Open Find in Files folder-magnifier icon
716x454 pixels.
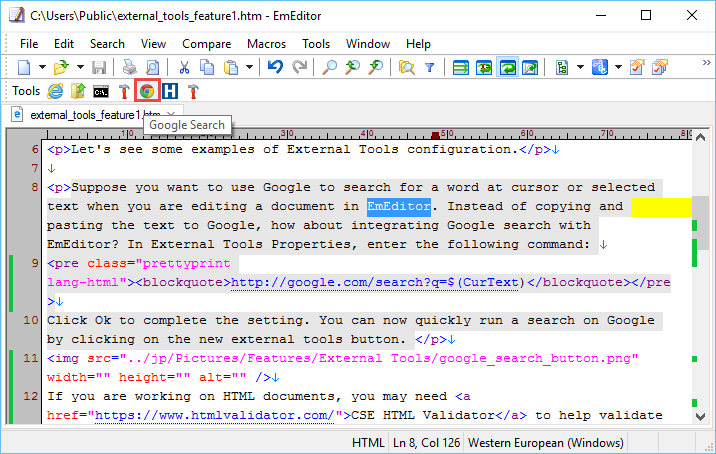click(x=406, y=68)
